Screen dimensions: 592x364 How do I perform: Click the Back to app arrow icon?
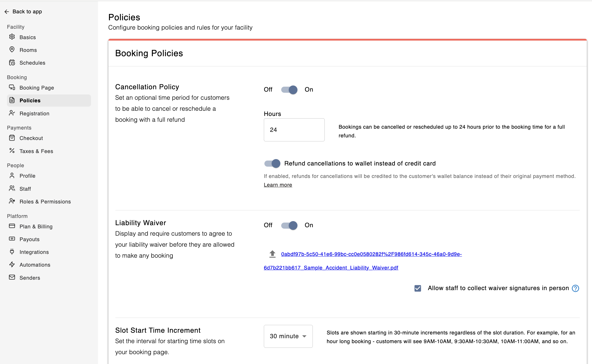point(7,12)
